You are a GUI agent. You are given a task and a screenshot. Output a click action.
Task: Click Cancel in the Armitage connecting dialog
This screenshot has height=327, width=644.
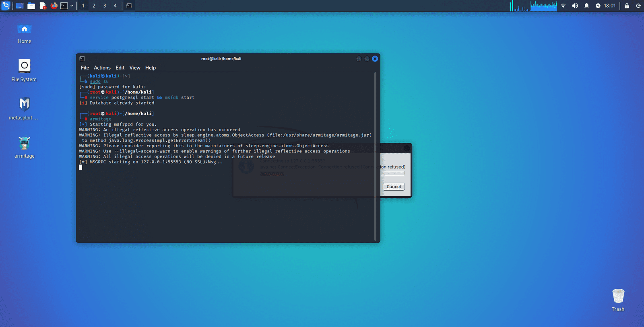click(x=394, y=187)
